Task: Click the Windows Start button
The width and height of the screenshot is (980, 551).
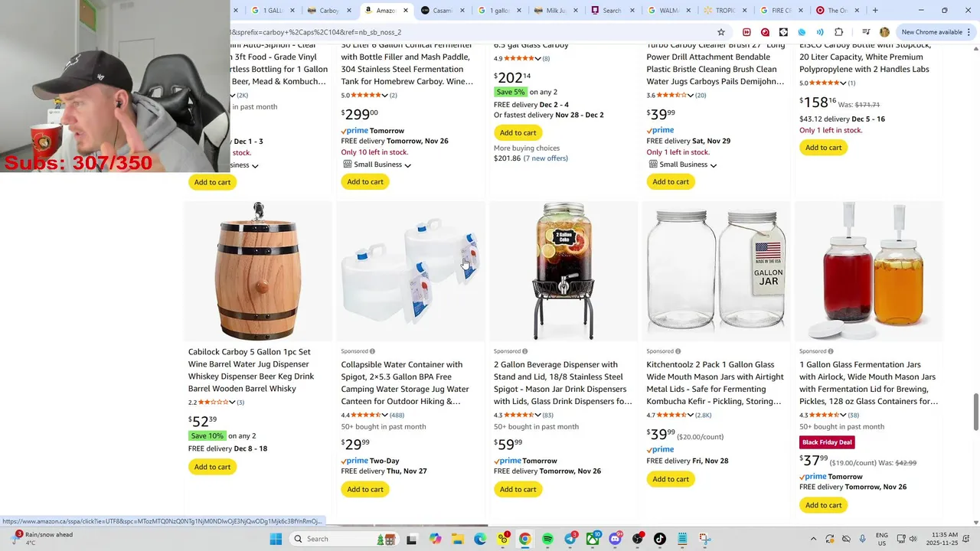Action: point(276,539)
